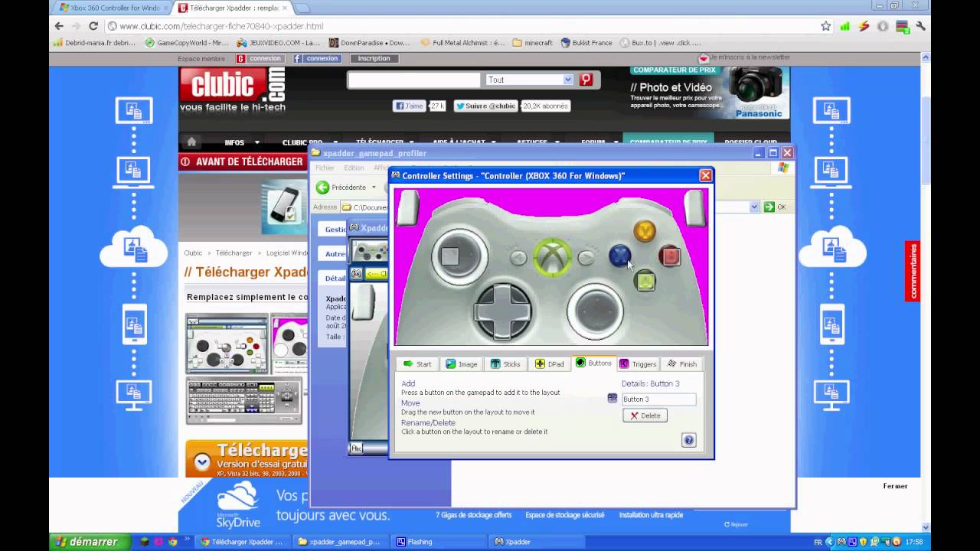This screenshot has height=551, width=980.
Task: Open the Finish tab
Action: pos(681,364)
